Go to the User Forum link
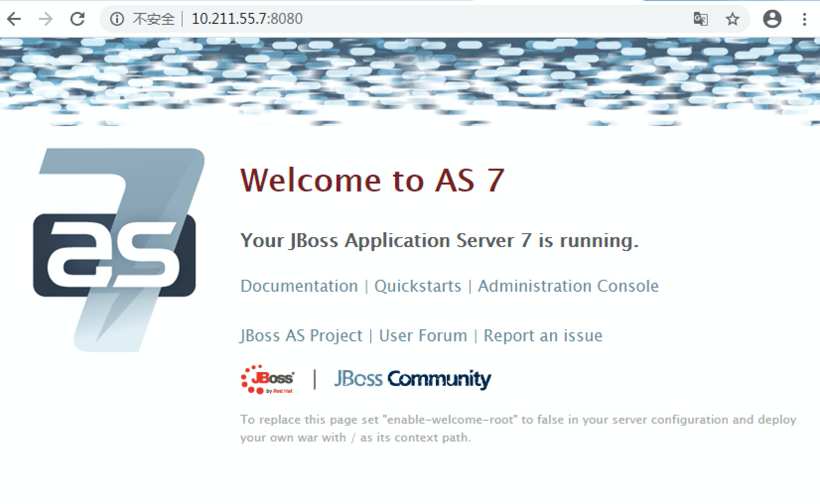This screenshot has height=504, width=820. click(423, 336)
